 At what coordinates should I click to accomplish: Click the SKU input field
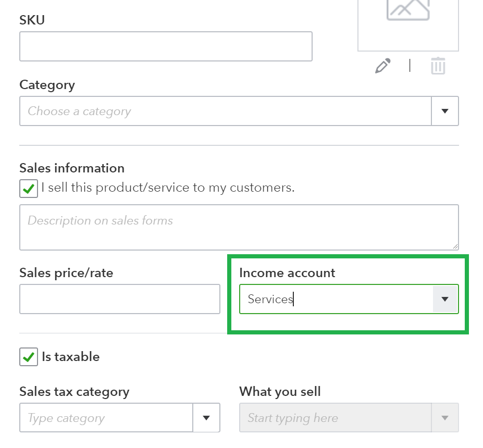tap(166, 46)
